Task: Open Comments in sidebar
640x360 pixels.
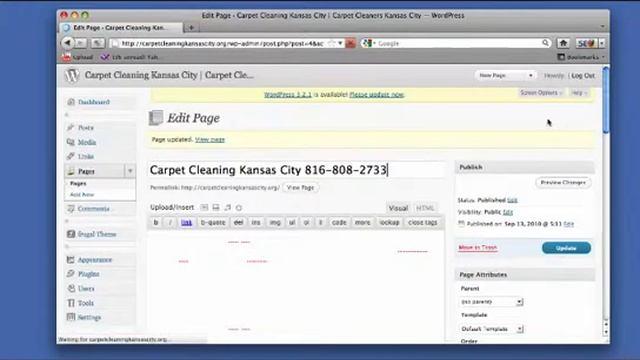Action: [x=93, y=209]
